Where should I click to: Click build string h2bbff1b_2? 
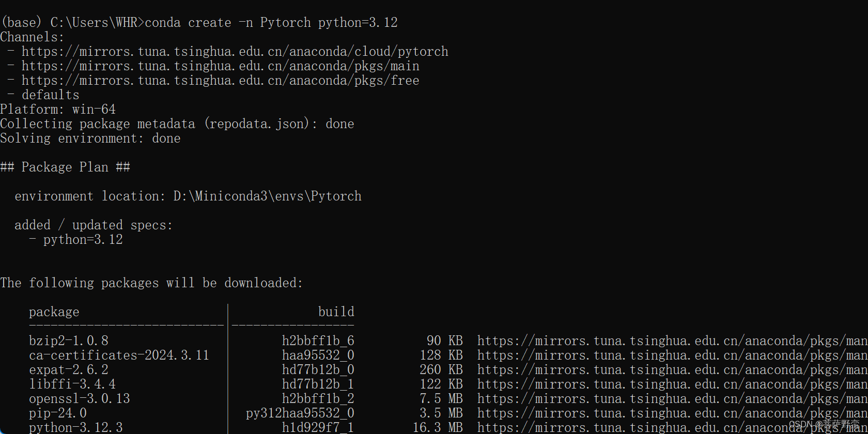point(318,399)
